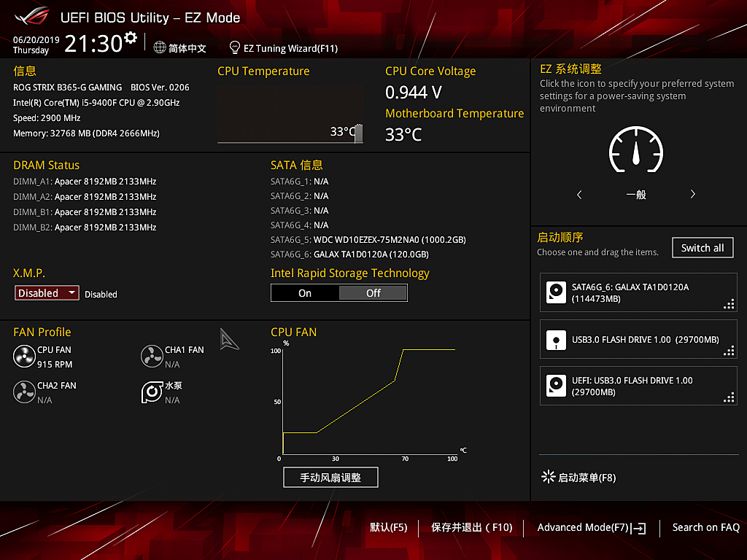This screenshot has width=747, height=560.
Task: Click the UEFI: USB3.0 FLASH DRIVE disk icon
Action: 556,386
